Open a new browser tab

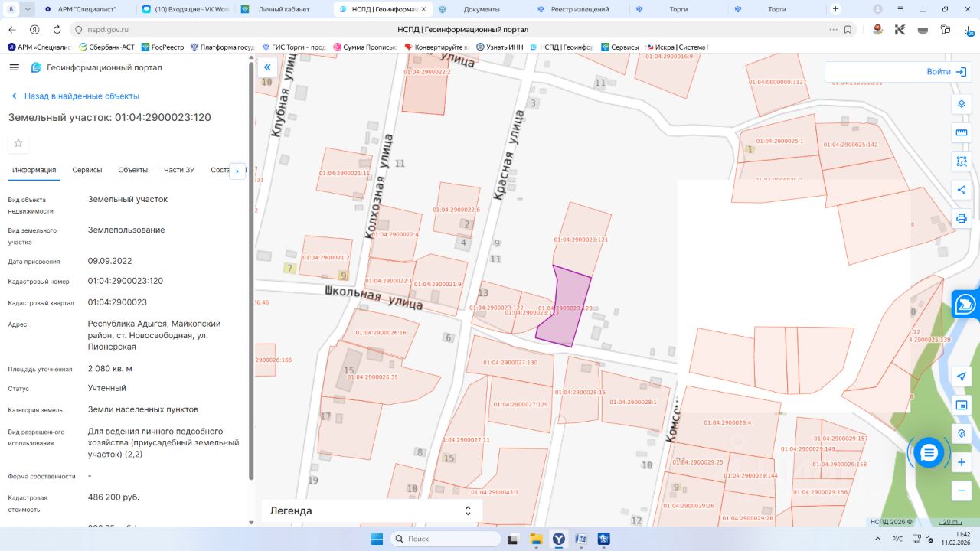click(835, 9)
